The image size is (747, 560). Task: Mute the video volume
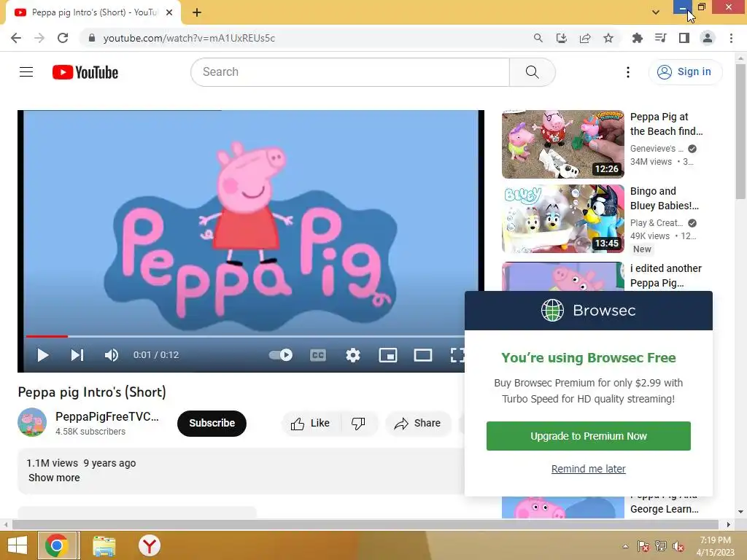(x=112, y=355)
